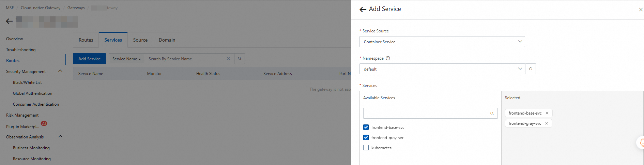Uncheck the frontend-gray-svc checkbox
644x165 pixels.
coord(366,137)
